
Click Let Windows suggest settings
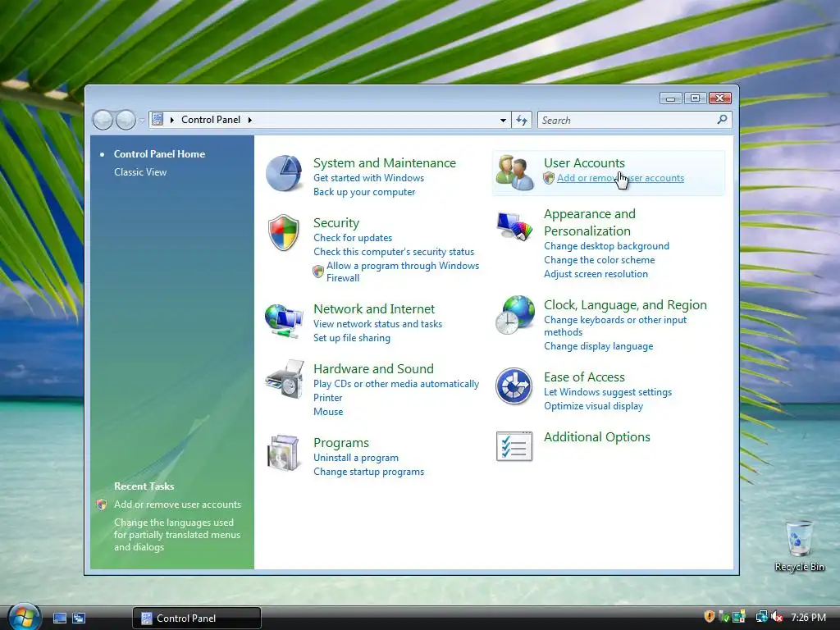tap(608, 392)
